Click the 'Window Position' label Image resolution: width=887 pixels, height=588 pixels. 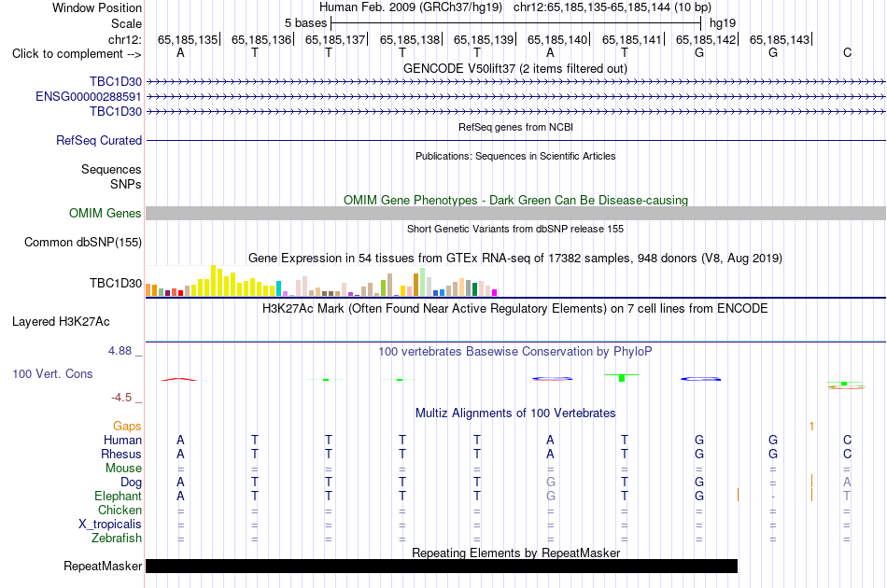tap(97, 7)
